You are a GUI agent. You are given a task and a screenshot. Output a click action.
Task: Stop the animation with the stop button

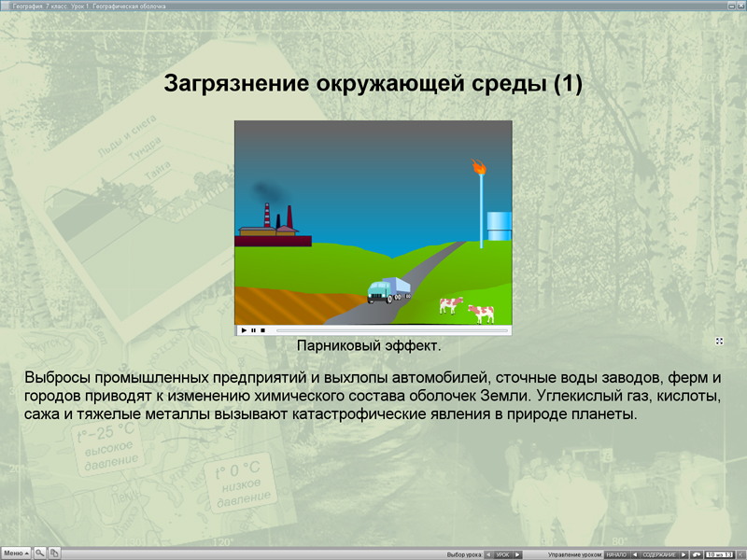tap(265, 329)
